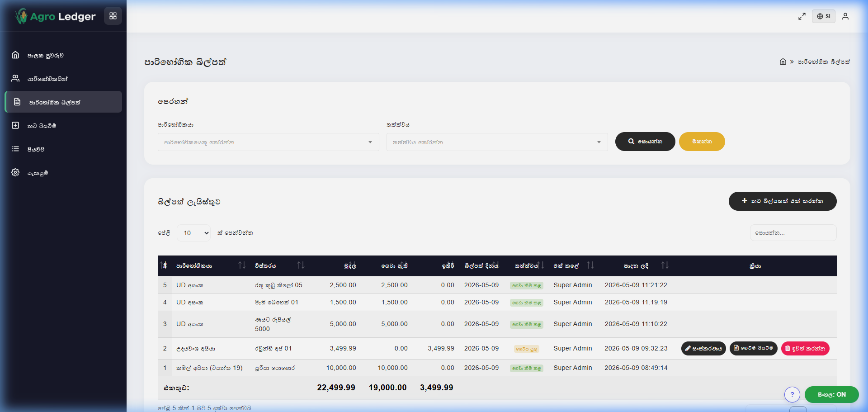The height and width of the screenshot is (412, 868).
Task: Sort by the Created At column arrows
Action: (665, 265)
